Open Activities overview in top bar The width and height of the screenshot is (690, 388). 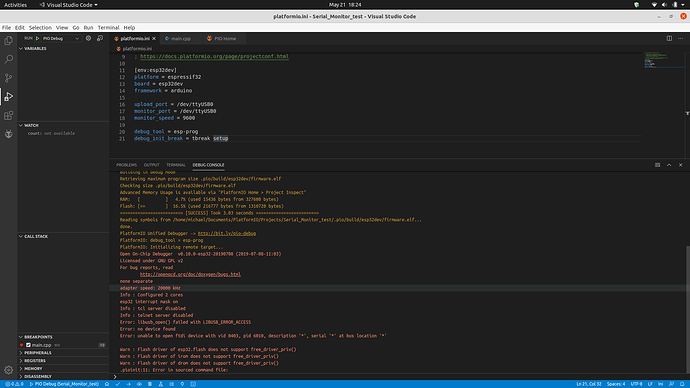(x=15, y=5)
